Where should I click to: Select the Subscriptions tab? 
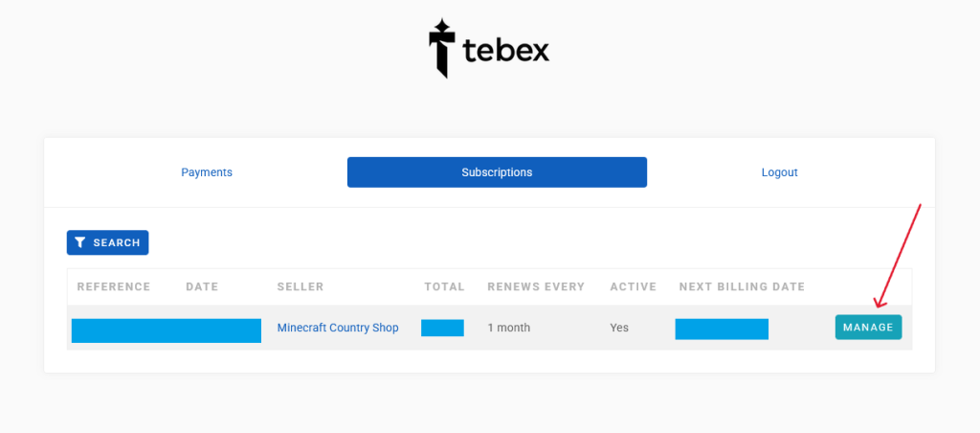(x=497, y=172)
